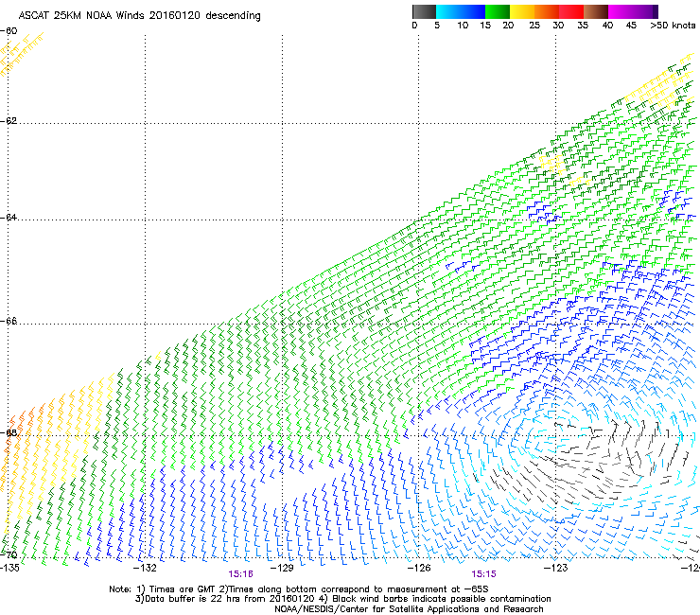
Task: Click the '-70' latitude label
Action: point(9,555)
